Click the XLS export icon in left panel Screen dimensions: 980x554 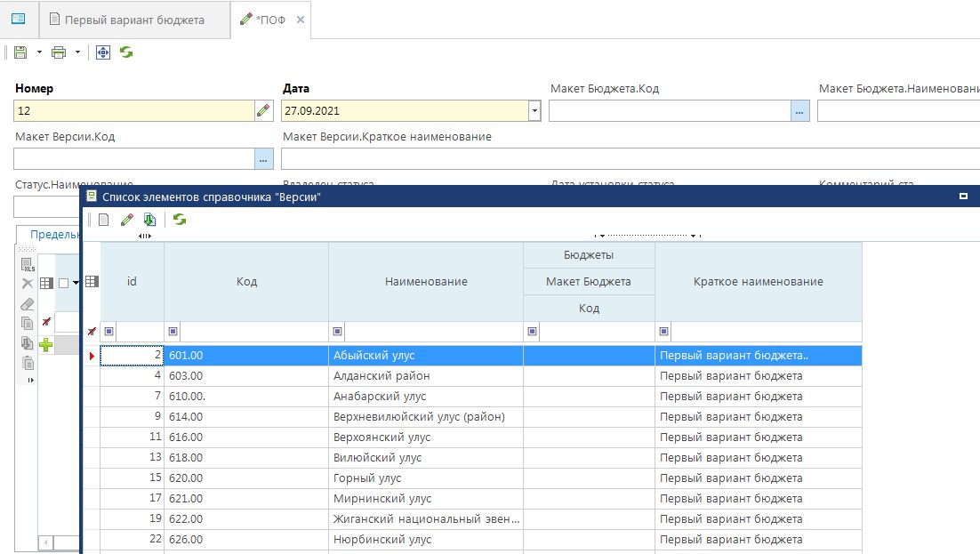(27, 264)
